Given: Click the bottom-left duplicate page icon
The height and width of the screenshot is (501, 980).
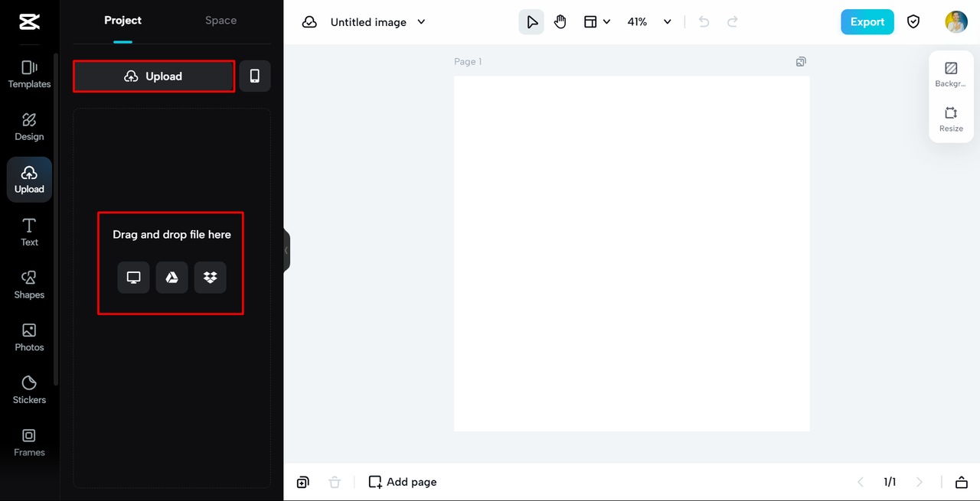Looking at the screenshot, I should point(303,482).
